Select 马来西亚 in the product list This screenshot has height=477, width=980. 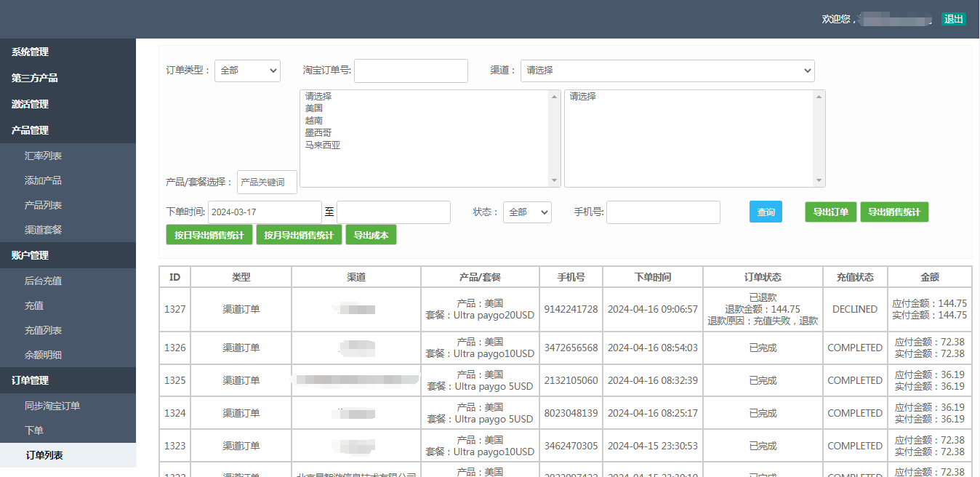pos(323,145)
